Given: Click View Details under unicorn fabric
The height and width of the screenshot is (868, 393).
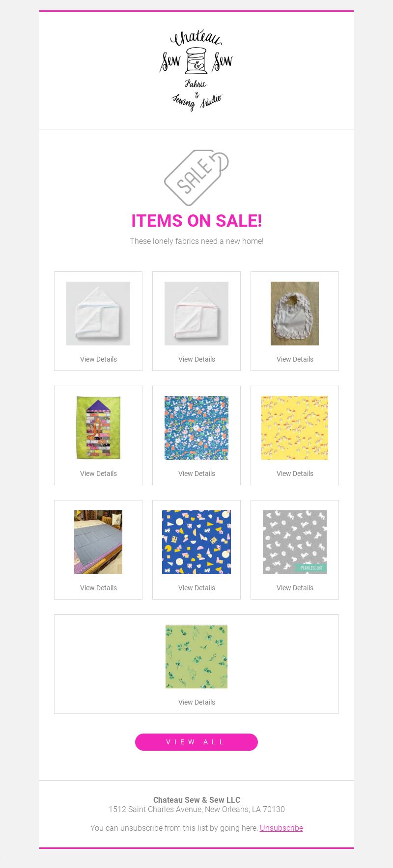Looking at the screenshot, I should (295, 588).
